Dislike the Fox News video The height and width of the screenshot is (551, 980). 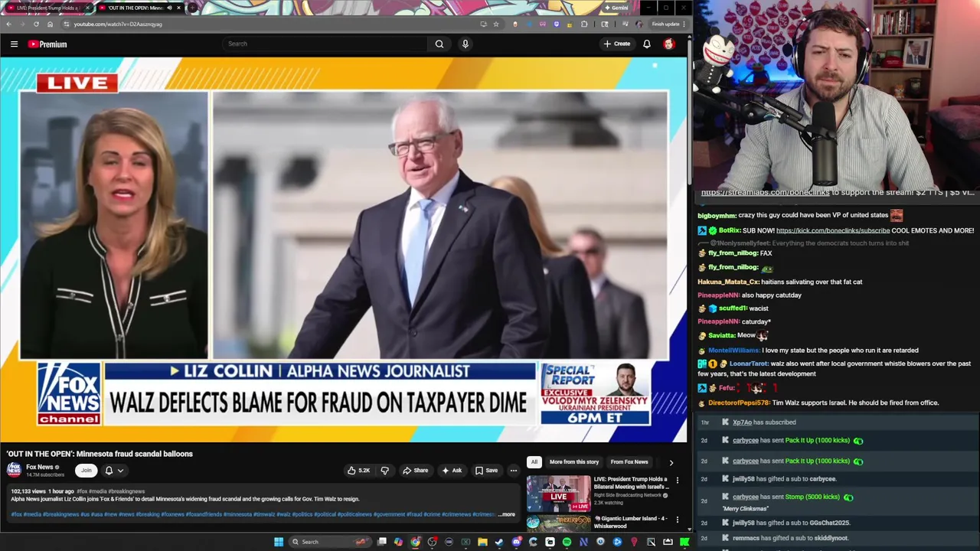coord(385,470)
